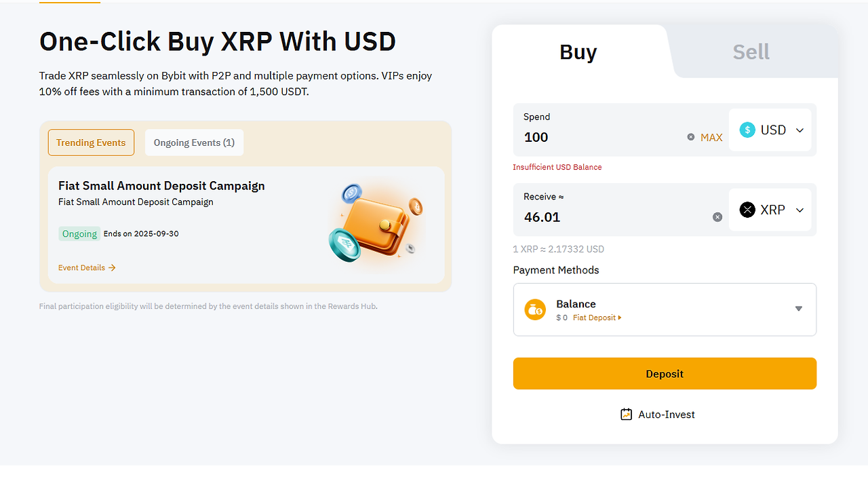Select the Trending Events tab

[x=91, y=142]
